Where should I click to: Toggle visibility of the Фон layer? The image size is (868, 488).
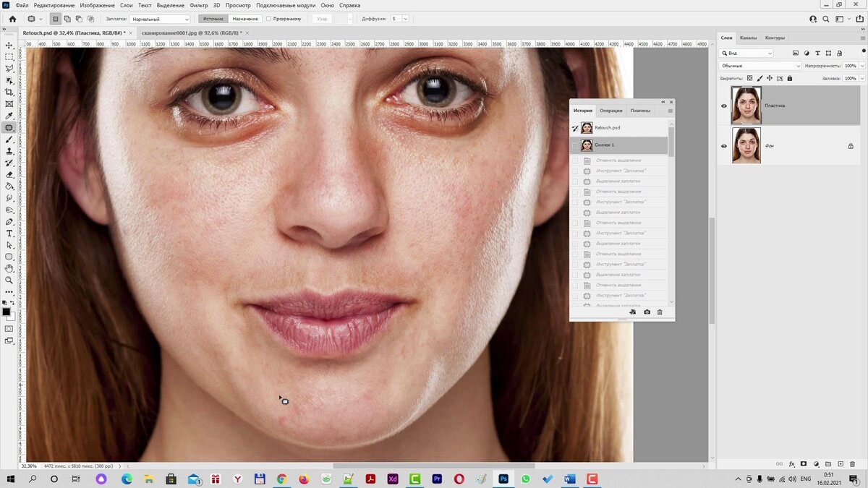click(x=724, y=146)
